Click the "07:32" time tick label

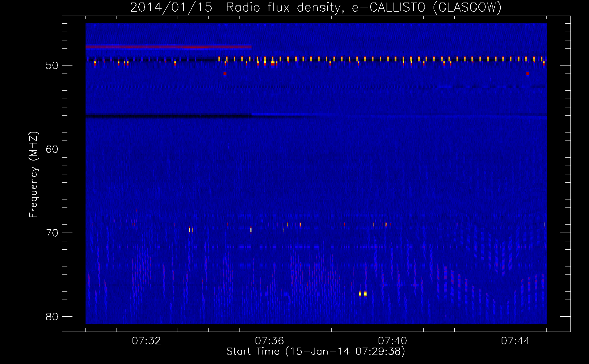[146, 341]
